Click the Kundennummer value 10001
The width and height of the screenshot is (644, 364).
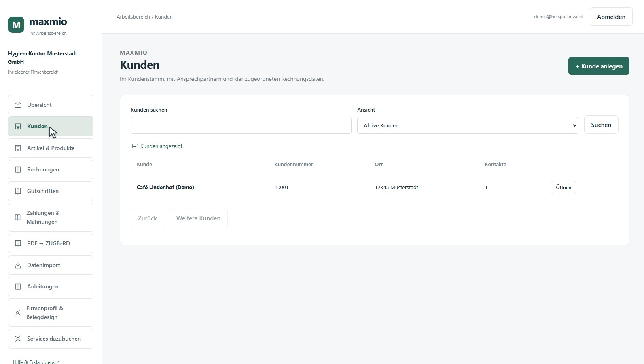(x=282, y=187)
